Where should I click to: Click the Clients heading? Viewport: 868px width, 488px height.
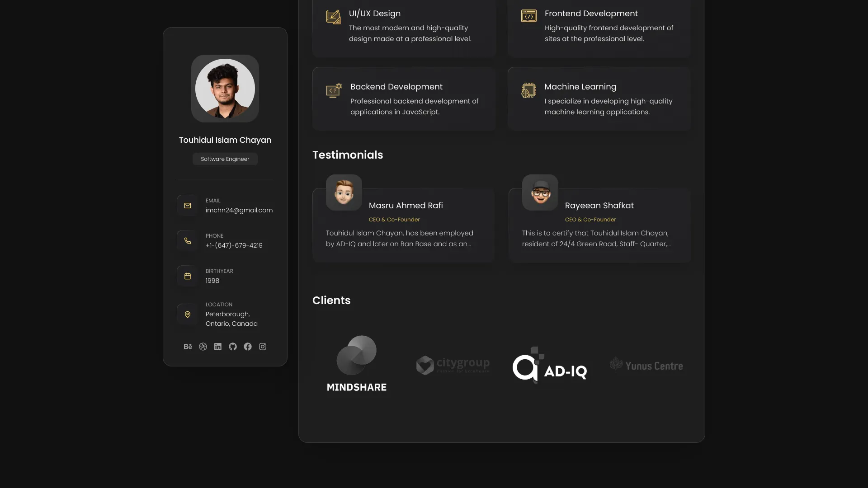point(331,300)
